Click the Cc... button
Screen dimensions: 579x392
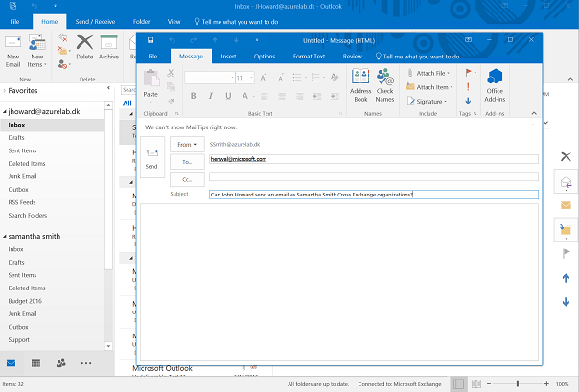(187, 179)
